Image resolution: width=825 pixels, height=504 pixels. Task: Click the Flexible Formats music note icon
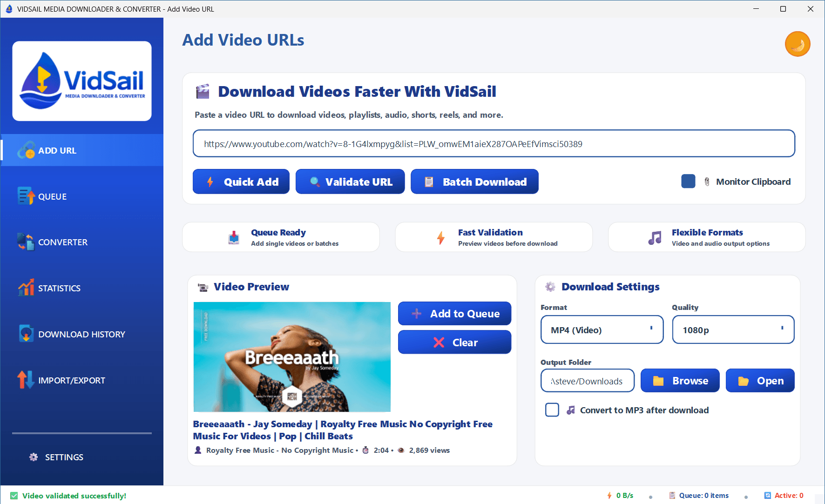tap(655, 238)
